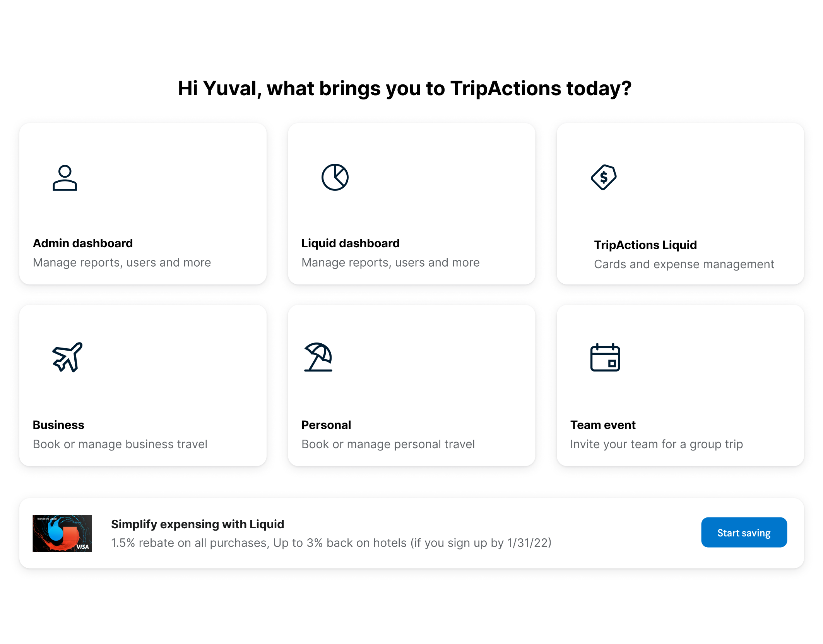The width and height of the screenshot is (823, 644).
Task: Click the beach umbrella icon for Personal travel
Action: (x=318, y=357)
